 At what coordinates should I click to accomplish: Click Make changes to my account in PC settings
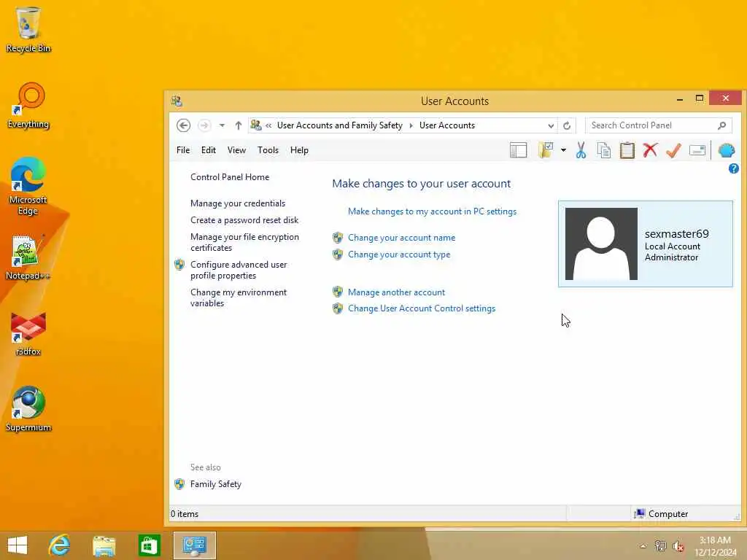click(432, 211)
